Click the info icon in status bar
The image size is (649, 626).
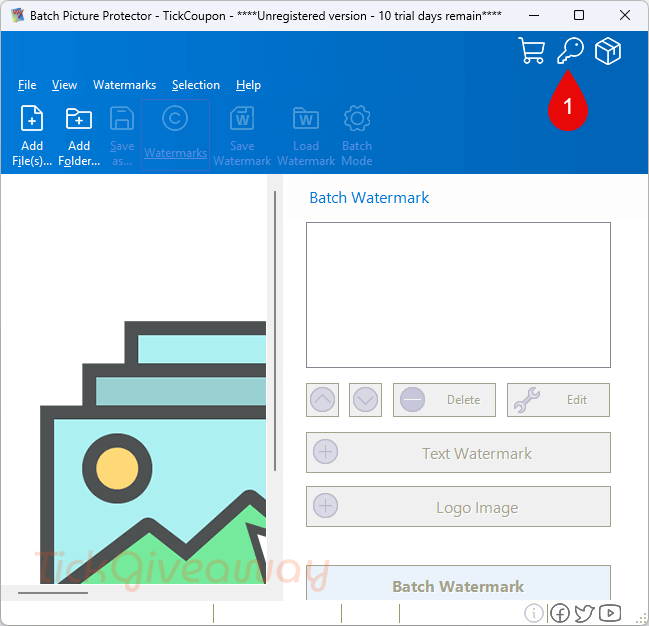pyautogui.click(x=534, y=613)
